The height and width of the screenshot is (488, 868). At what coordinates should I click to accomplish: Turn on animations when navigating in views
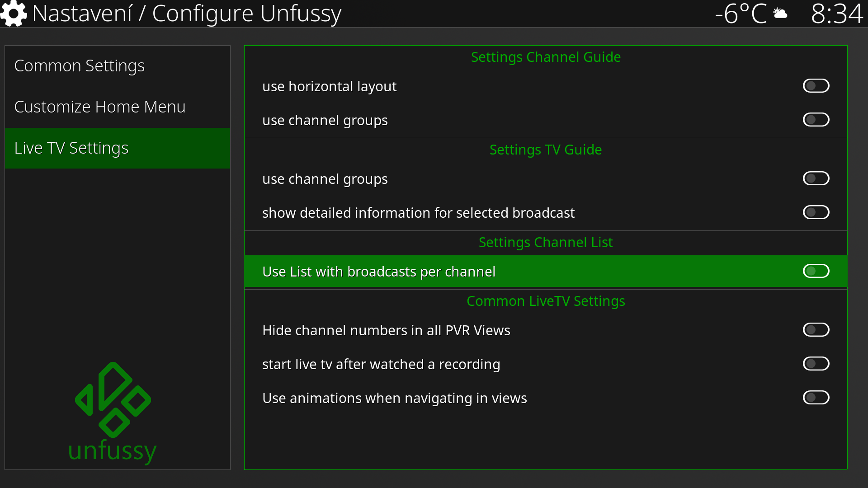click(x=816, y=398)
